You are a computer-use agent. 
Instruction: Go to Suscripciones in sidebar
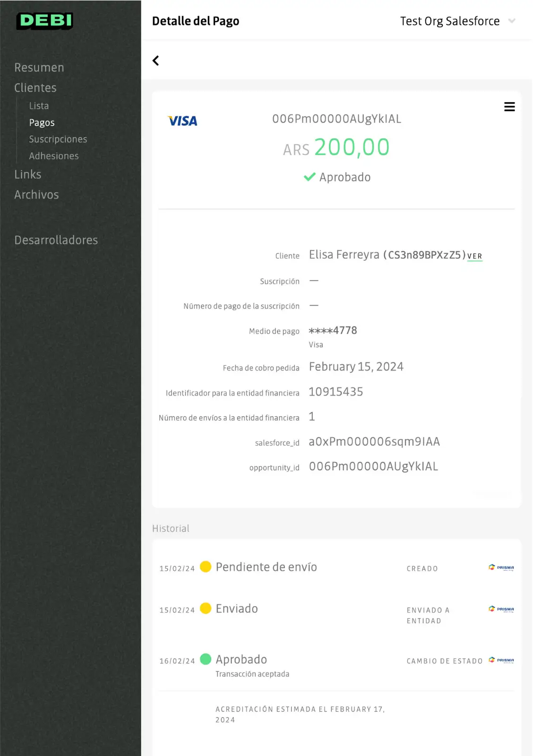click(58, 139)
